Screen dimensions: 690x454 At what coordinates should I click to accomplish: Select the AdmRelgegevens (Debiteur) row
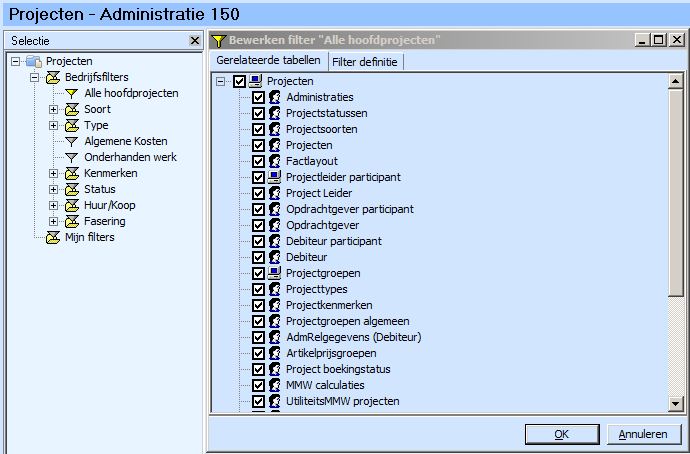click(354, 337)
